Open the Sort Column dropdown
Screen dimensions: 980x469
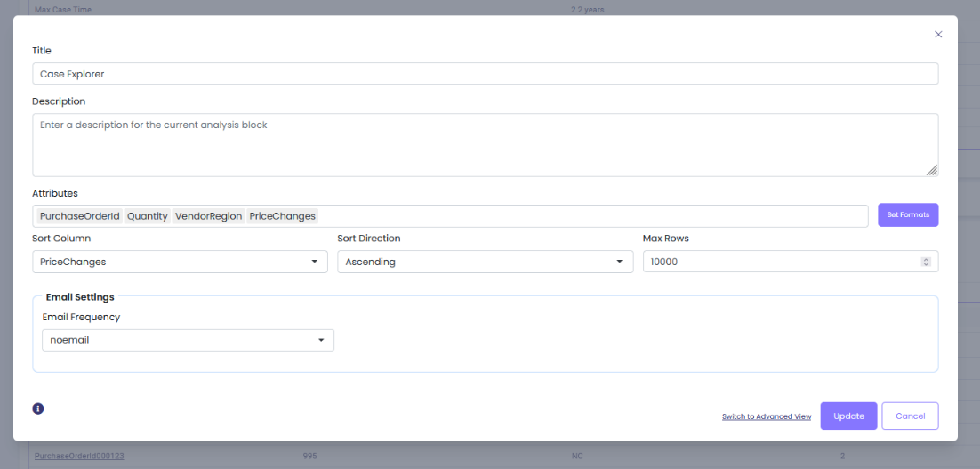pyautogui.click(x=179, y=262)
